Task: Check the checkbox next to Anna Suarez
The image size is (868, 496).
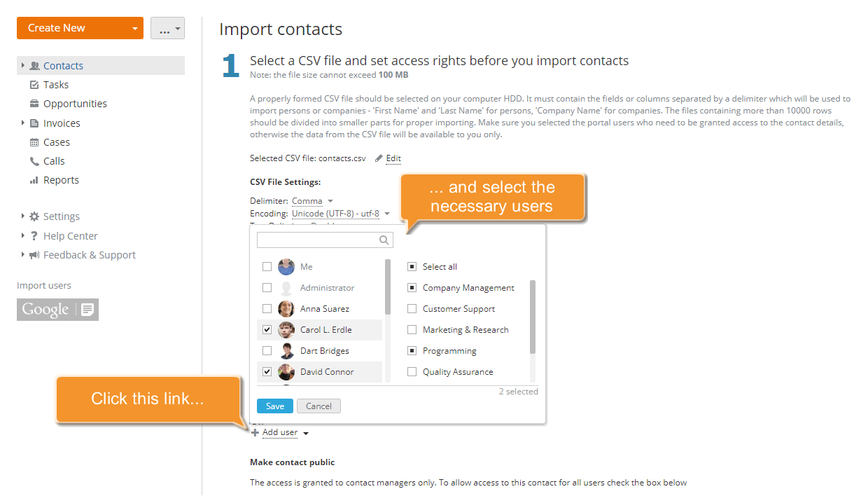Action: [267, 308]
